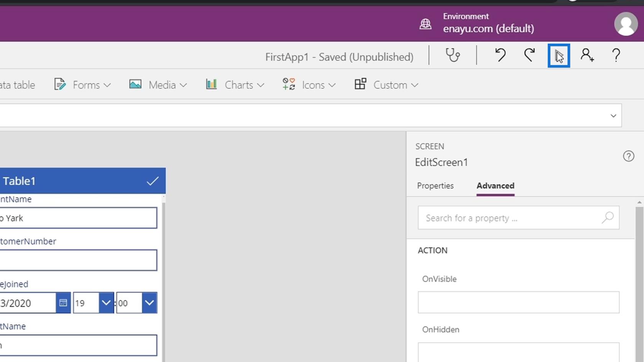Expand the Forms dropdown menu
The width and height of the screenshot is (644, 362).
tap(83, 85)
